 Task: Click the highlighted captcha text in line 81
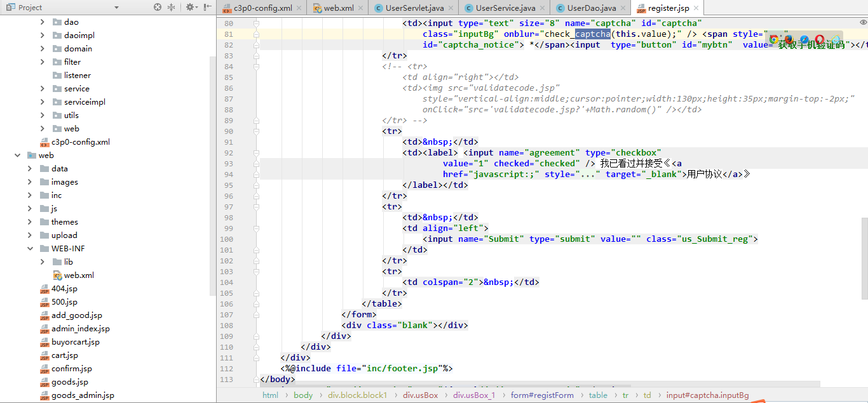[593, 34]
